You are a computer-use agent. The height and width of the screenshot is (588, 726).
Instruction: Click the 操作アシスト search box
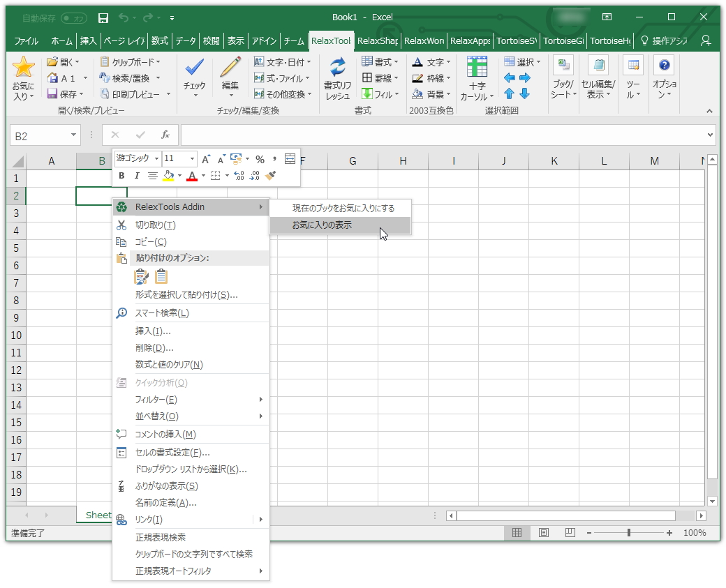[x=665, y=41]
